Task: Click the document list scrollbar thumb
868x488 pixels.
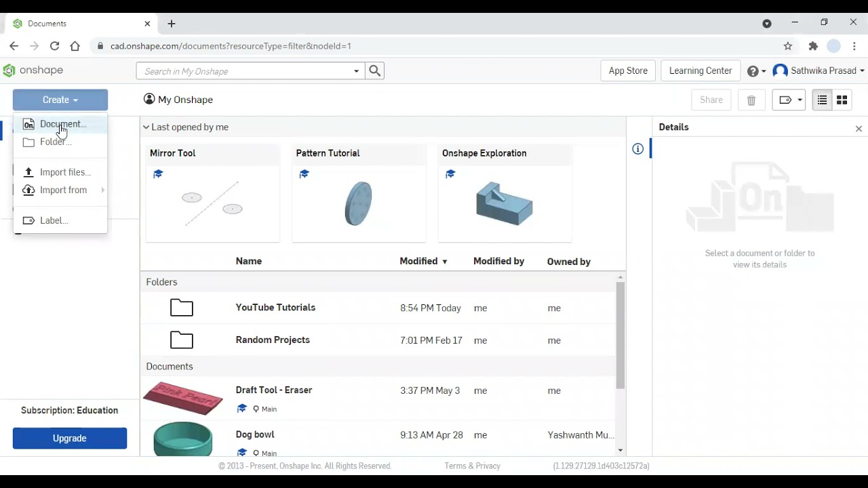Action: pos(620,335)
